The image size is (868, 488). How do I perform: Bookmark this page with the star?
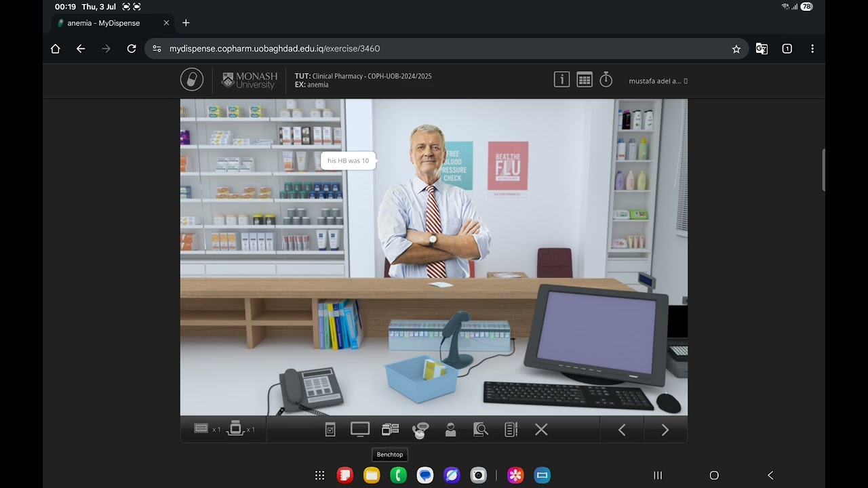coord(736,49)
